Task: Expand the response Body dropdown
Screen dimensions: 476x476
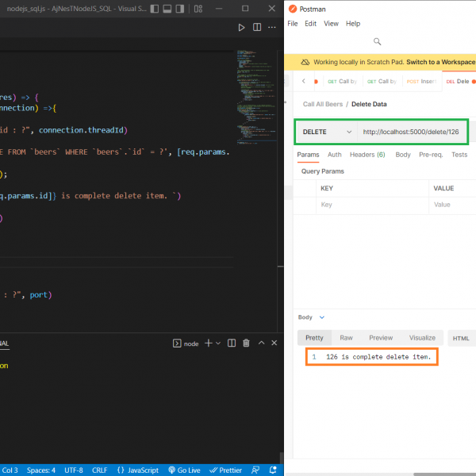Action: tap(321, 317)
